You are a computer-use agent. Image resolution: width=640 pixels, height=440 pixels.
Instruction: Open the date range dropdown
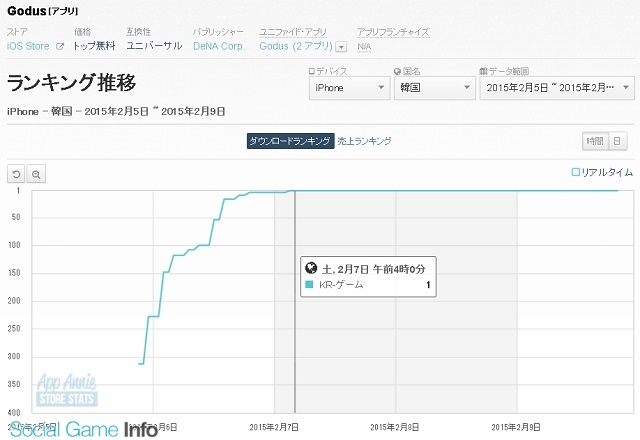click(x=557, y=88)
